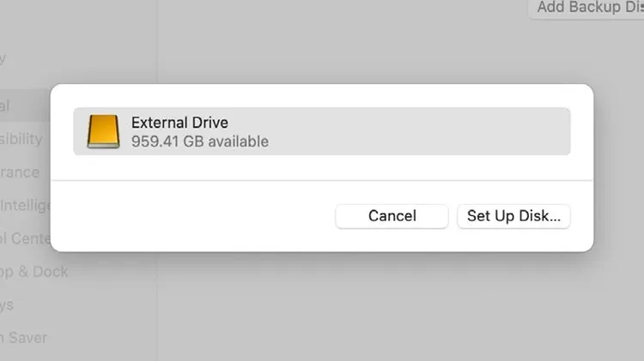Open Desktop & Dock sidebar entry

(33, 272)
